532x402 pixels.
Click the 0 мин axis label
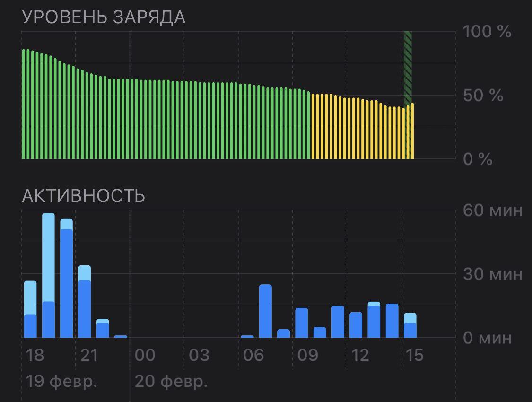487,338
